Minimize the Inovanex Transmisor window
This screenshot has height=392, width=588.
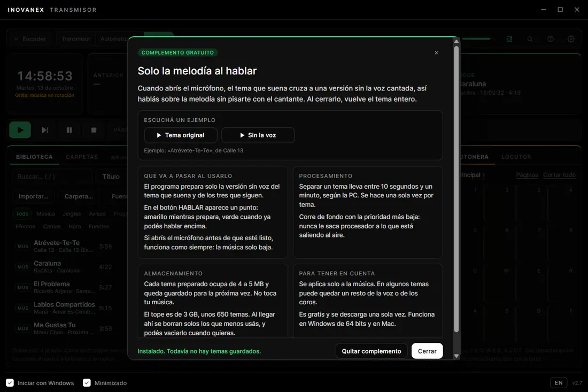point(544,10)
